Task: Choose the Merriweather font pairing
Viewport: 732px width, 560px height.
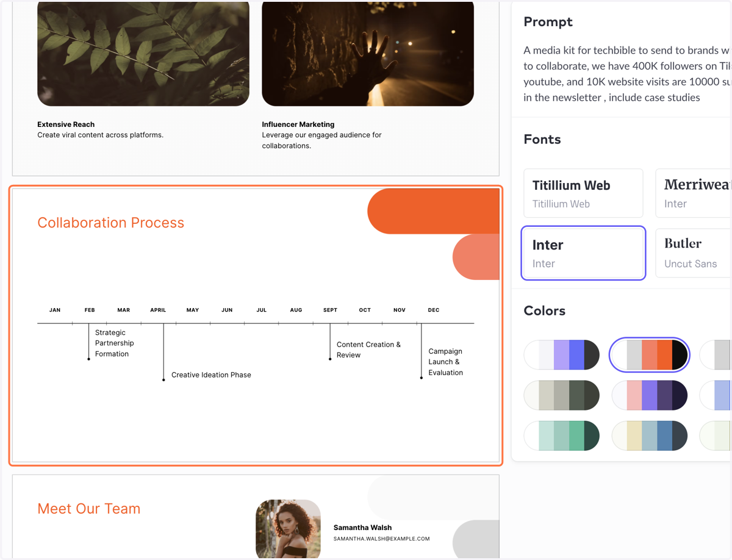Action: [x=693, y=193]
